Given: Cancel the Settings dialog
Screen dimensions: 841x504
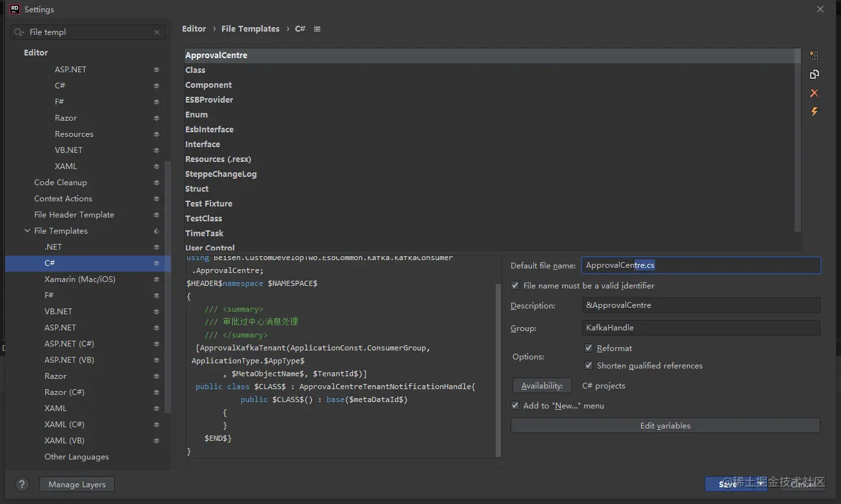Looking at the screenshot, I should (802, 484).
